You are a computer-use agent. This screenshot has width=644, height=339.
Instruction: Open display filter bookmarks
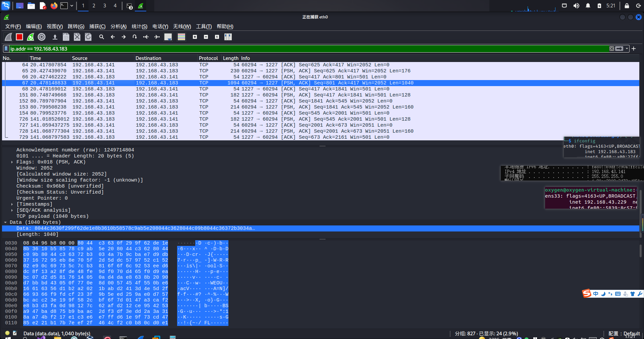point(6,49)
